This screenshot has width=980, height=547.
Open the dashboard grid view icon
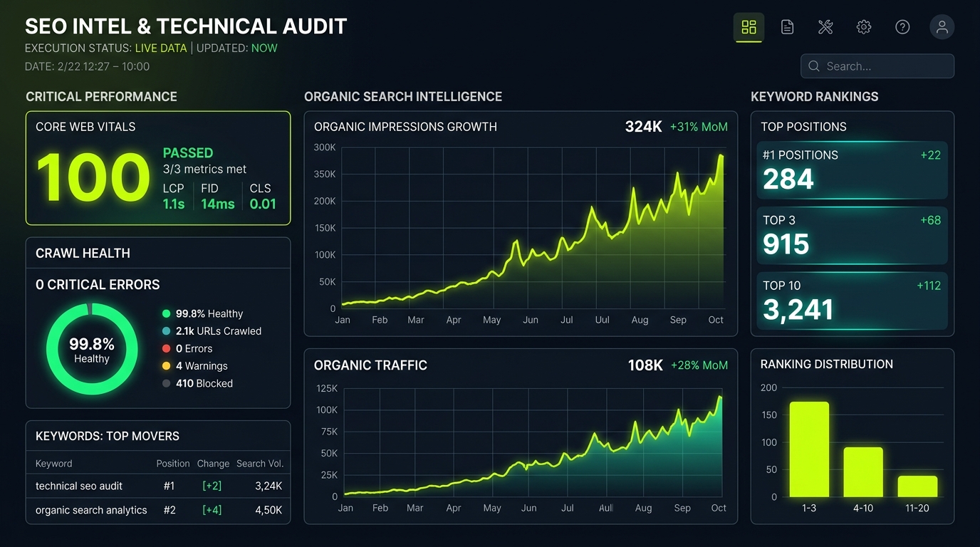[749, 27]
